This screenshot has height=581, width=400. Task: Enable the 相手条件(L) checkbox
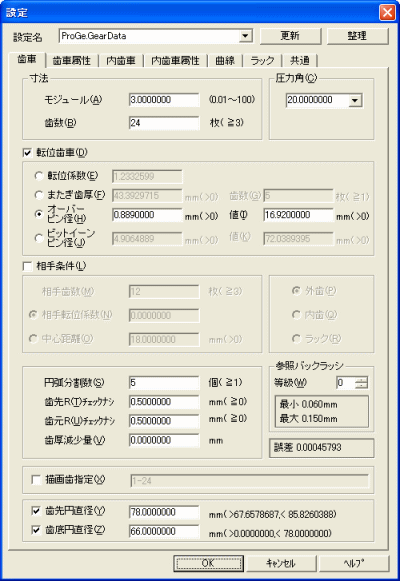tap(27, 266)
